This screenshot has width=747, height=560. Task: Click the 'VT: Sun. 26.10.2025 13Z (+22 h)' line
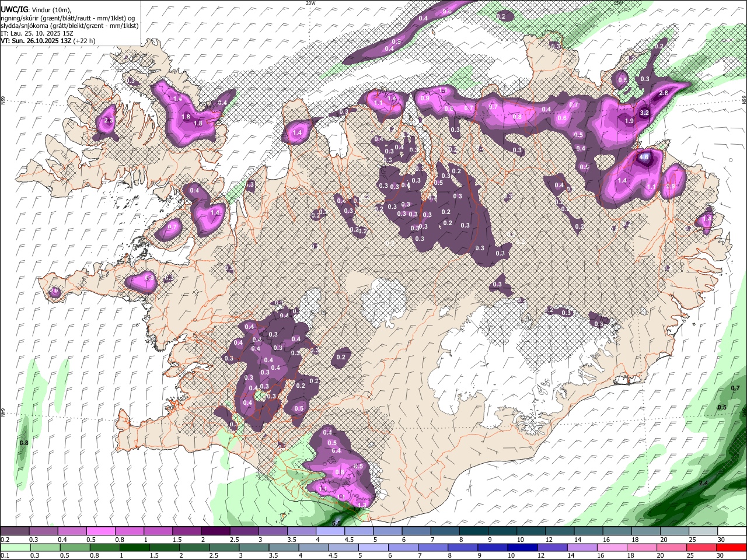point(48,41)
